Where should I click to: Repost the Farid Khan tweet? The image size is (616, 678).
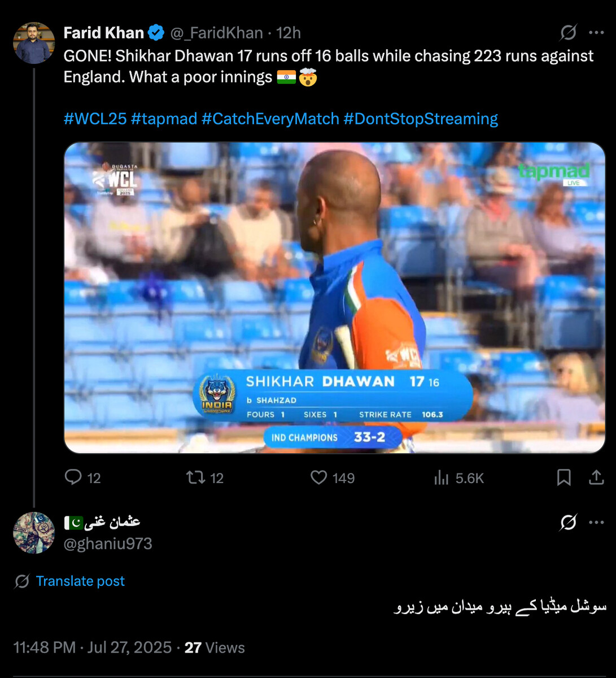[196, 478]
